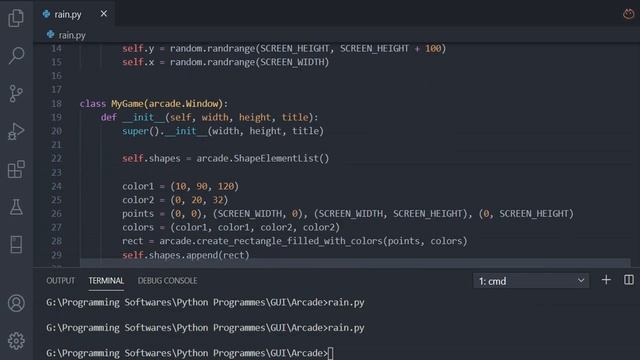Click on 'color2 = (0, 20, 32)' line

[x=175, y=200]
